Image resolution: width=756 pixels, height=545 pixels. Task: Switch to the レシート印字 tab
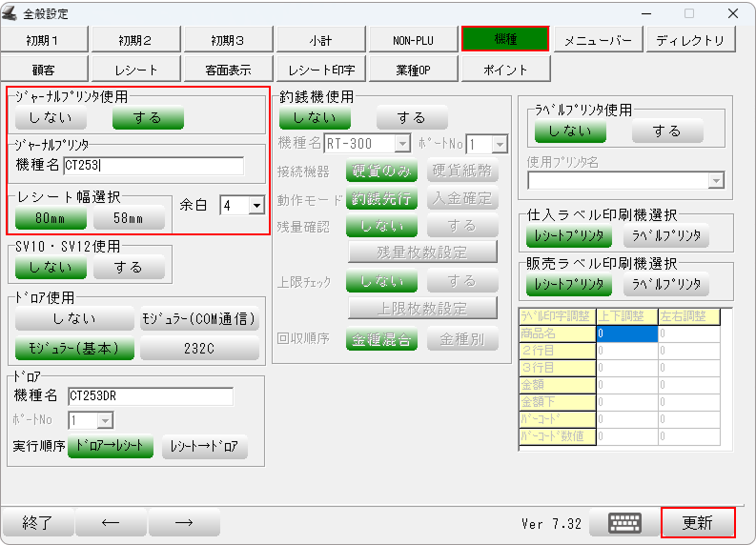322,70
